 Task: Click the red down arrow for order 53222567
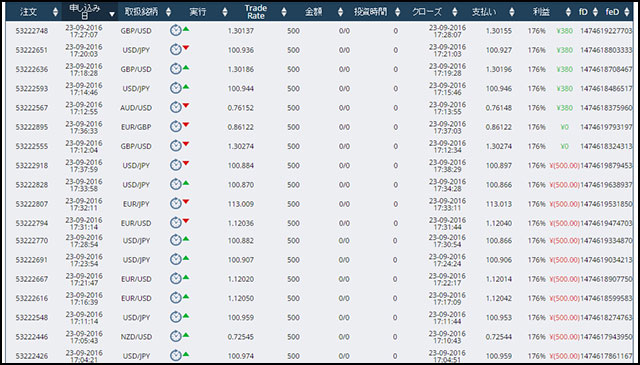pos(186,105)
